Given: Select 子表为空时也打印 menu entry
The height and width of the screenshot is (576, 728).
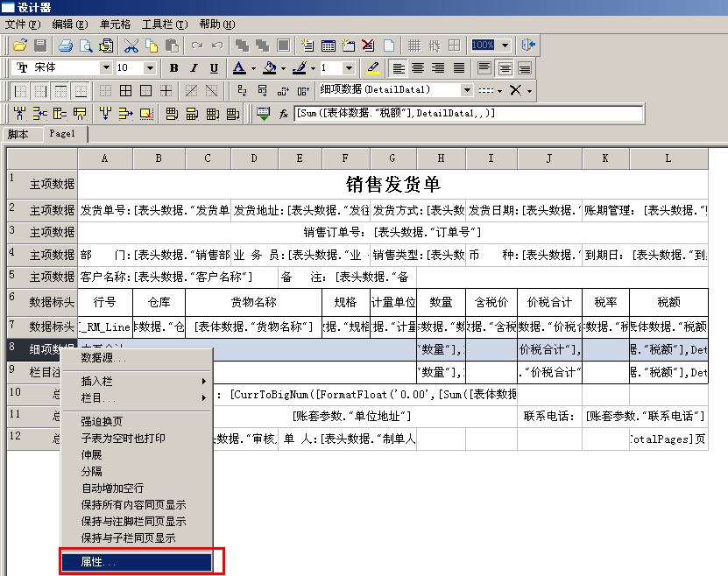Looking at the screenshot, I should tap(137, 439).
